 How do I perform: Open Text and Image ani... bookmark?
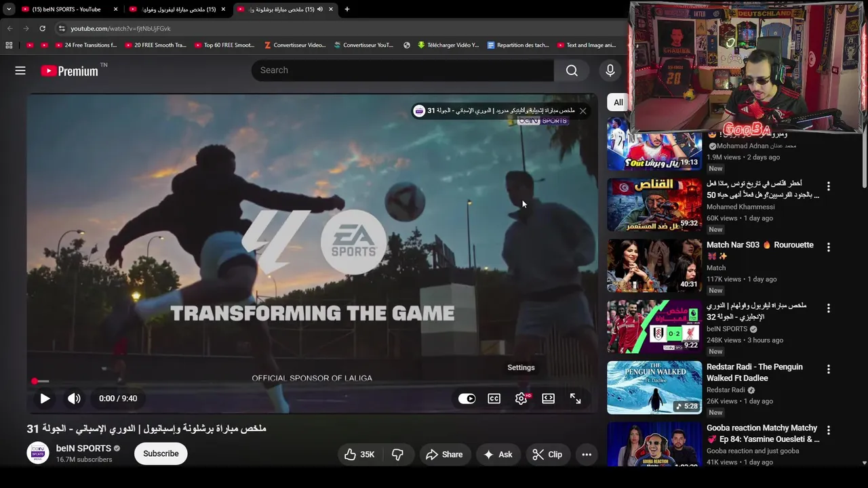click(587, 45)
